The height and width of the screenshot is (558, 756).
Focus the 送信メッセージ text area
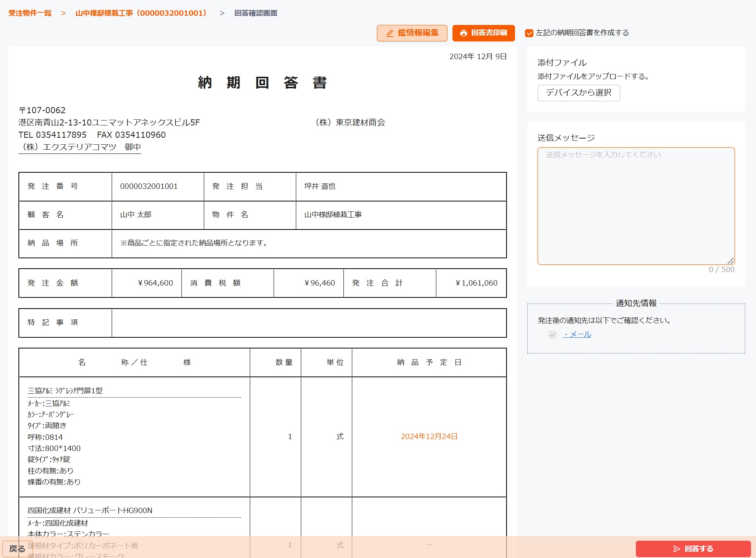point(636,206)
